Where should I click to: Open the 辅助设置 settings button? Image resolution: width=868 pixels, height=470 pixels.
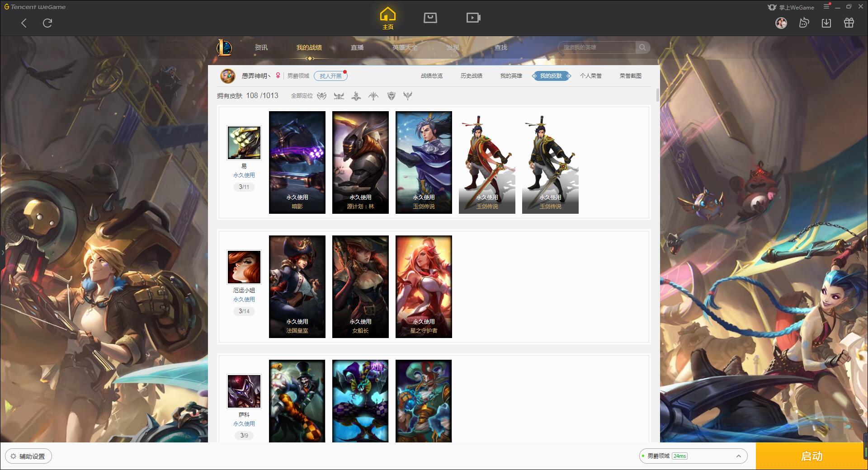[x=28, y=456]
